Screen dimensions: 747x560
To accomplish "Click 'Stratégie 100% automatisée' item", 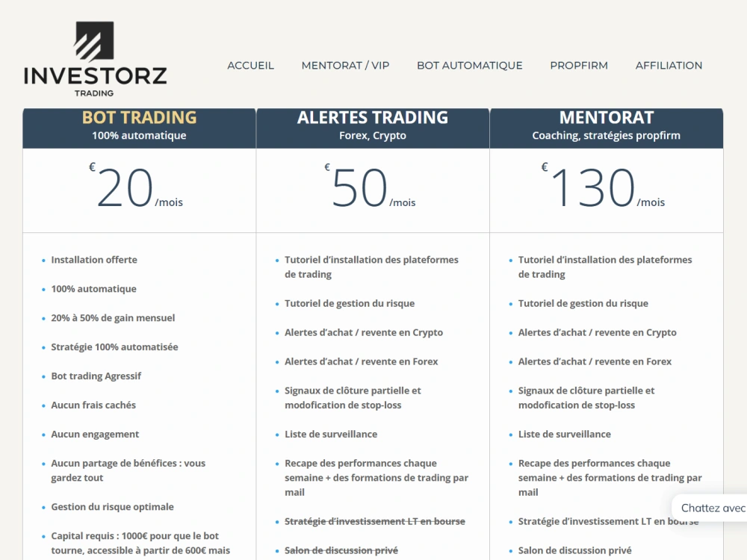I will click(115, 347).
